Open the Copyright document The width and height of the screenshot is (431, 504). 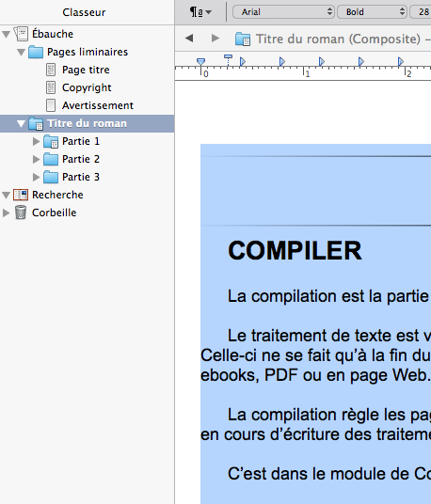pyautogui.click(x=87, y=87)
